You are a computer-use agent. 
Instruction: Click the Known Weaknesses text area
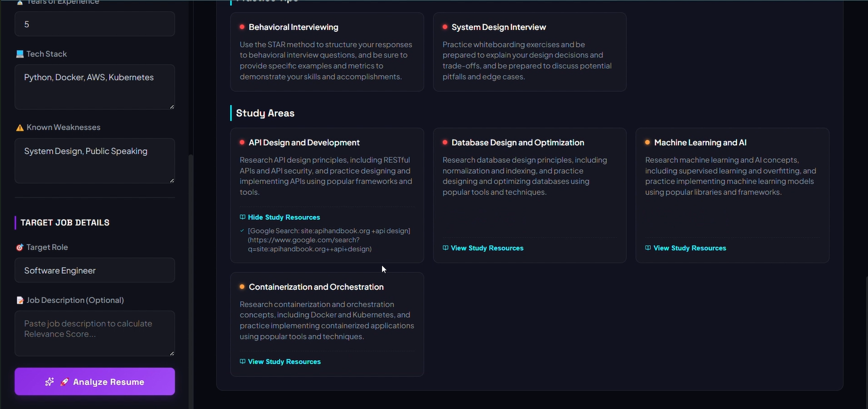95,161
